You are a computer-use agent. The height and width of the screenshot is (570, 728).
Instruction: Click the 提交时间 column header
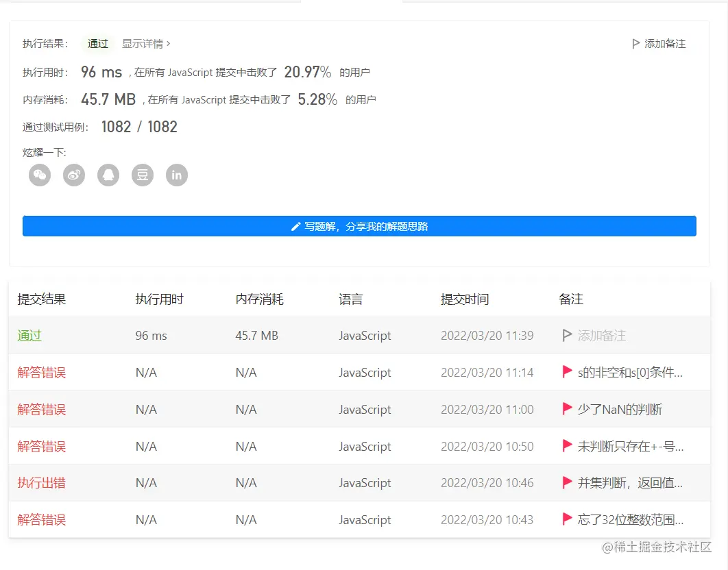[x=465, y=299]
